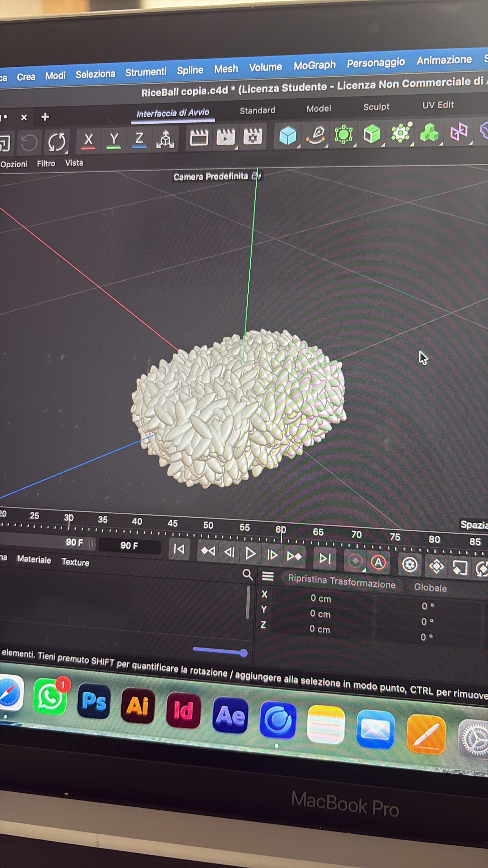This screenshot has width=488, height=868.
Task: Click the Render to Picture Viewer icon
Action: [225, 138]
